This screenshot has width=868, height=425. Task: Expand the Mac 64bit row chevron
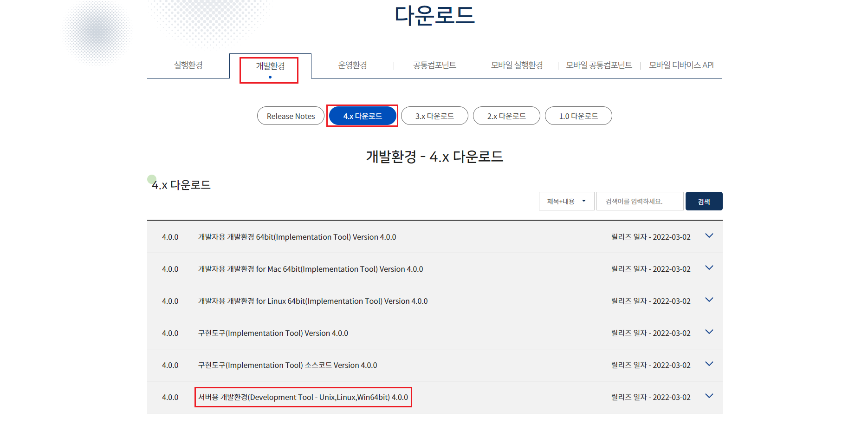709,268
